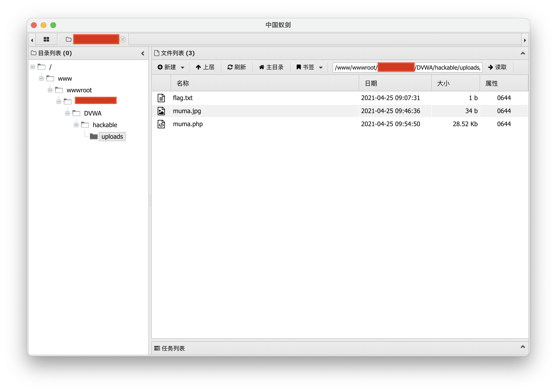Screen dimensions: 557x392
Task: Click flag.txt date 2021-04-25 09:07:31
Action: (x=391, y=98)
